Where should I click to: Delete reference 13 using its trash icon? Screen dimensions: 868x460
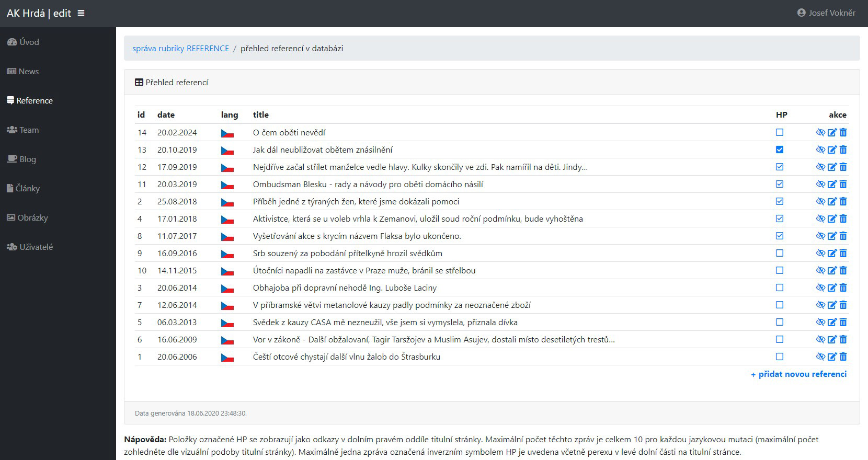tap(843, 150)
